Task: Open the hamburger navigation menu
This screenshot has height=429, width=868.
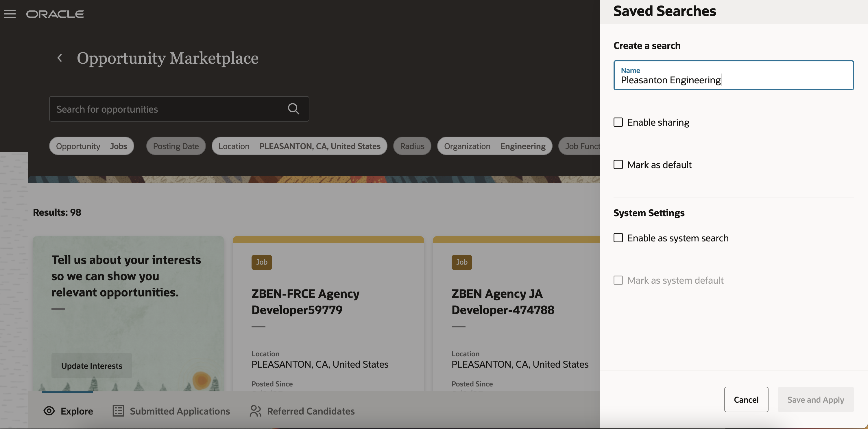Action: 10,14
